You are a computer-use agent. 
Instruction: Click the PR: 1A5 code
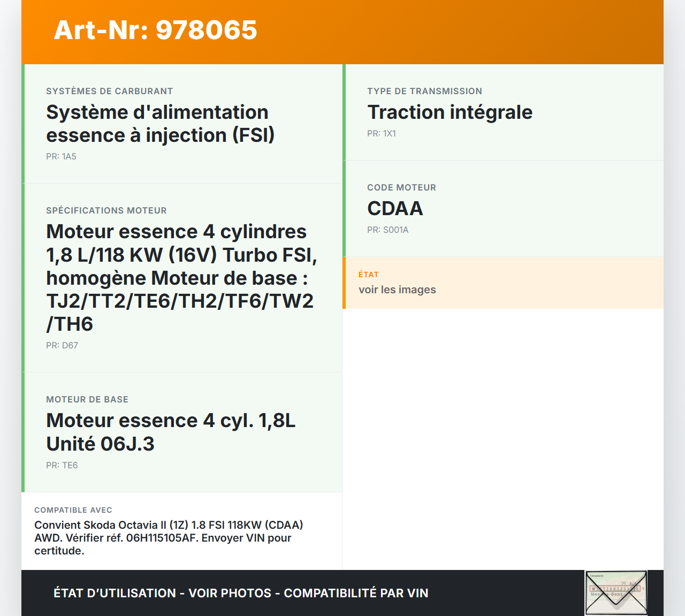click(x=61, y=156)
